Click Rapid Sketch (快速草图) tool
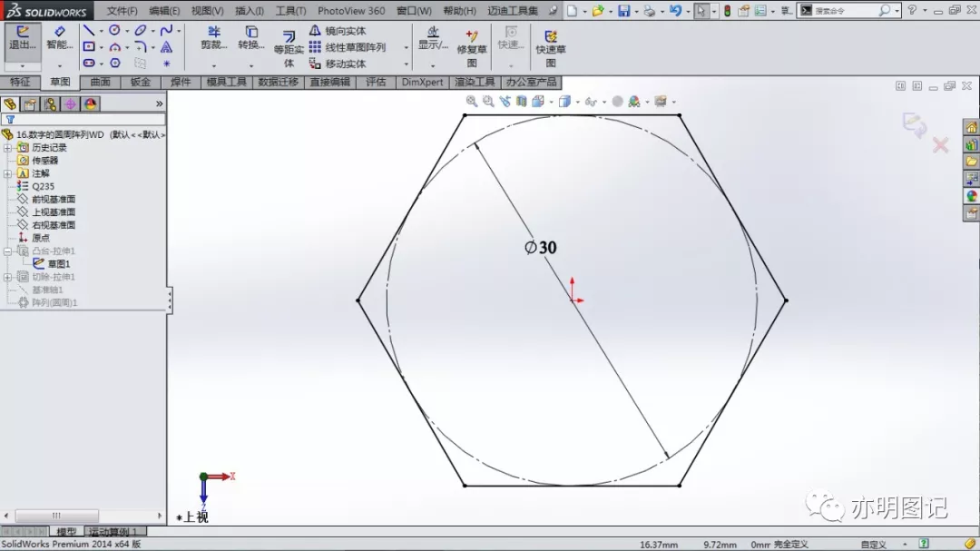 (x=550, y=49)
